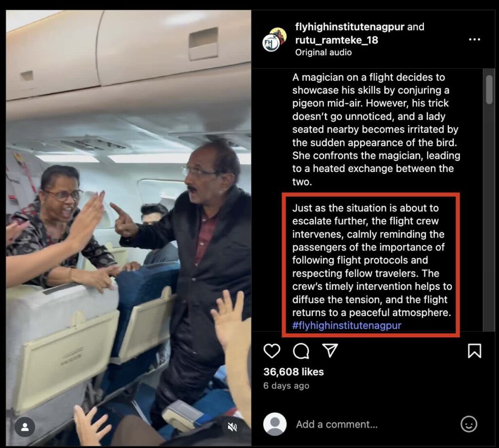
Task: Show tagged people icon on video
Action: 25,427
